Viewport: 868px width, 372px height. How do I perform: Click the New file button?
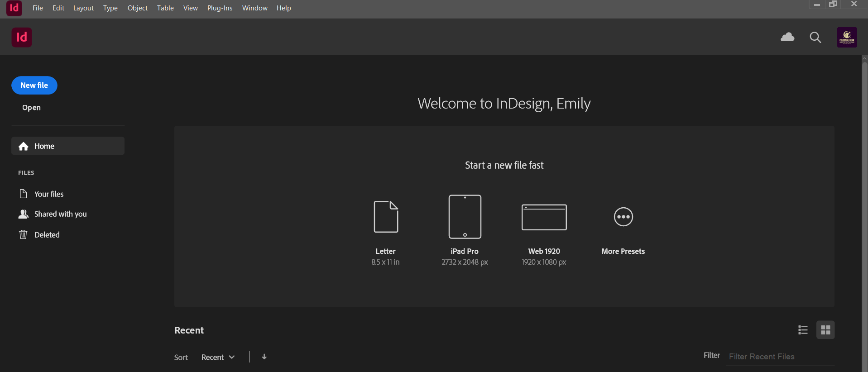[x=34, y=86]
